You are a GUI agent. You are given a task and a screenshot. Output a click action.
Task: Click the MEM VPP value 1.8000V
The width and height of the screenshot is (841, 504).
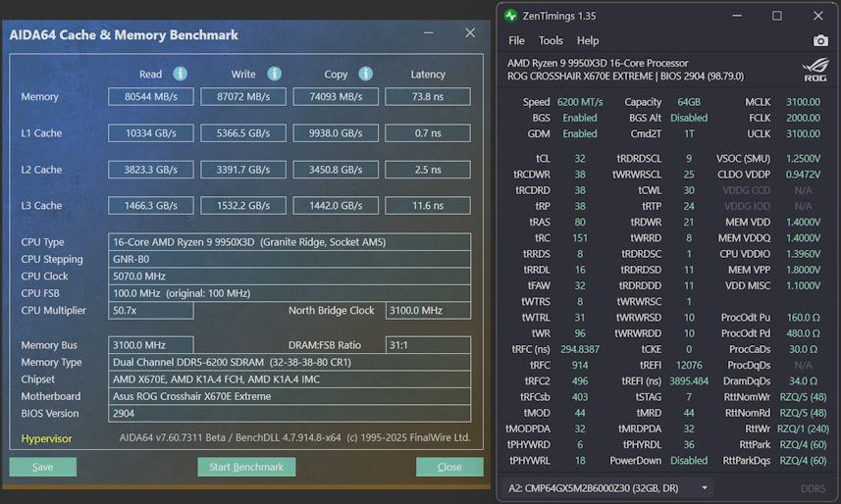(x=803, y=270)
